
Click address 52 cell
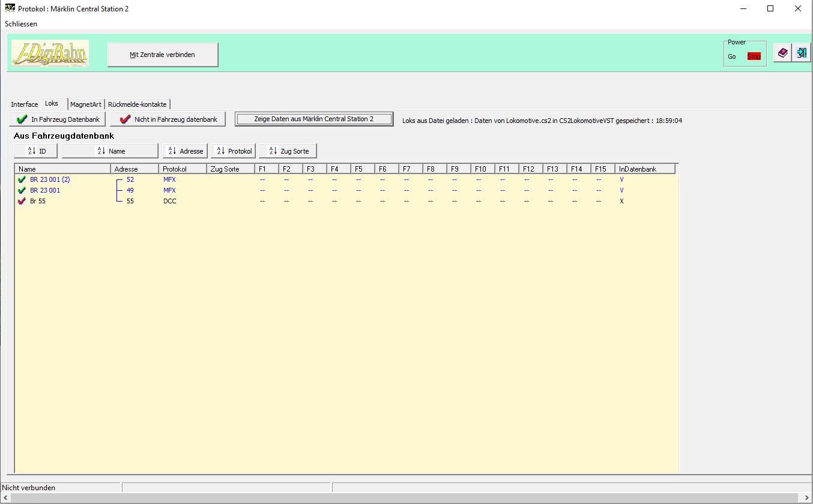point(130,179)
